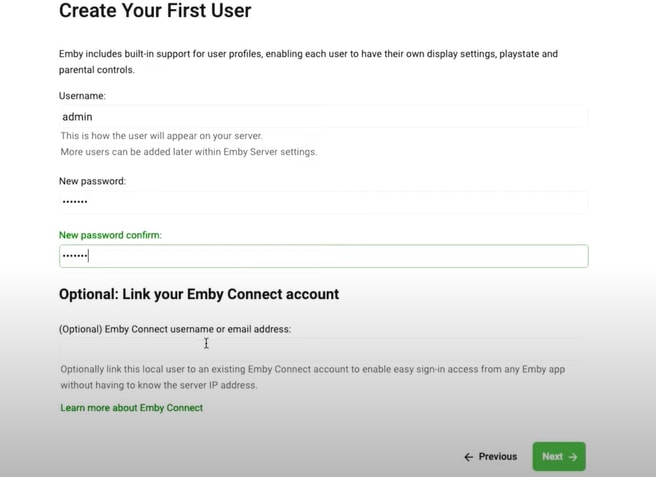Click the Username: label

coord(82,96)
